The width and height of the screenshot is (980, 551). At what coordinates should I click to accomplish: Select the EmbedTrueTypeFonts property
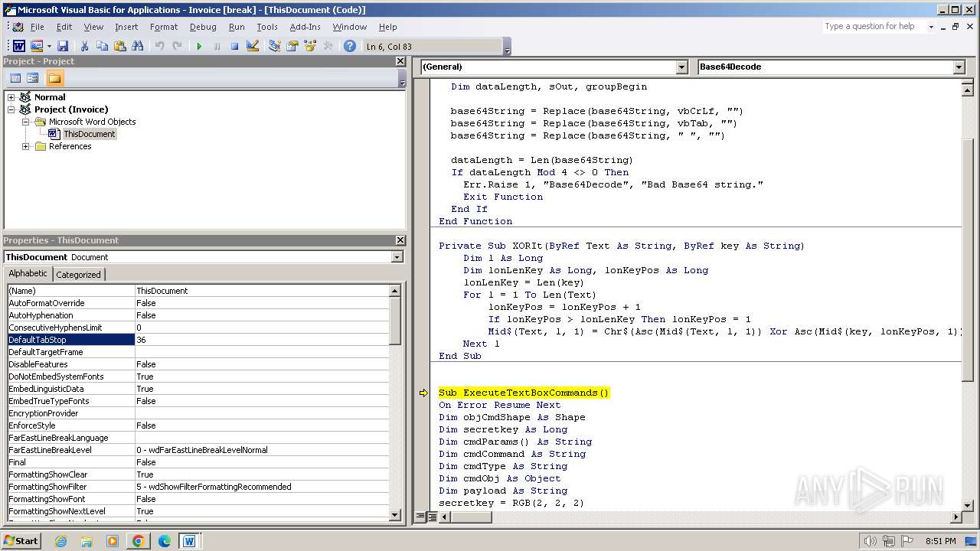(x=70, y=401)
